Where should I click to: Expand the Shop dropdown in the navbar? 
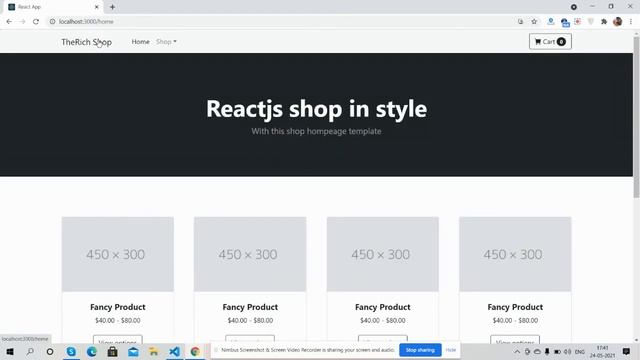click(166, 42)
